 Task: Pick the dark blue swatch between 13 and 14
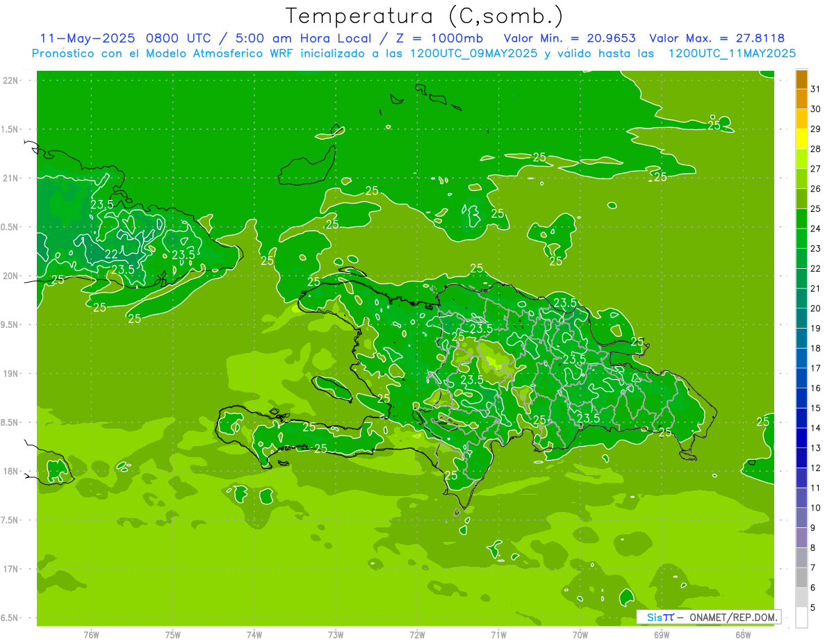[801, 438]
